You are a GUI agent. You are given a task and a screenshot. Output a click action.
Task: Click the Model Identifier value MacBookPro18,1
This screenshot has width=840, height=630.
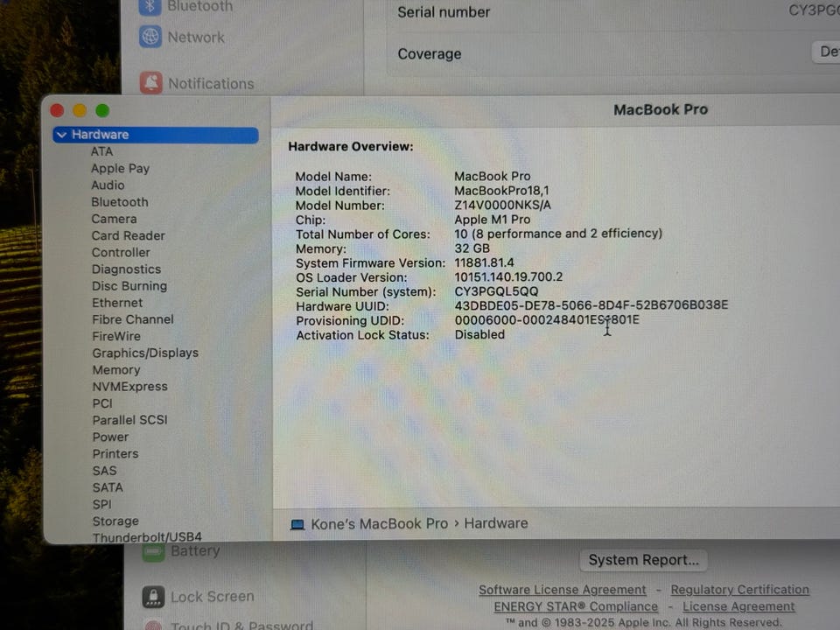click(x=501, y=191)
